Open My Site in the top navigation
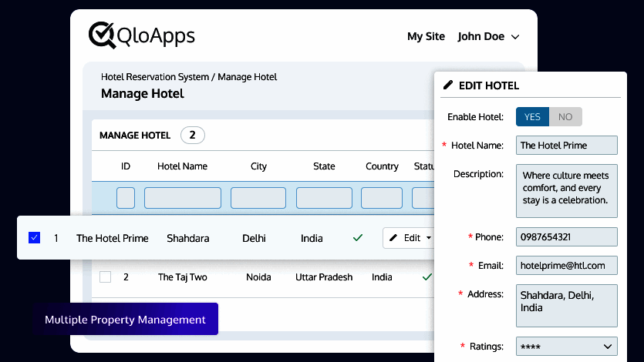644x362 pixels. (426, 36)
